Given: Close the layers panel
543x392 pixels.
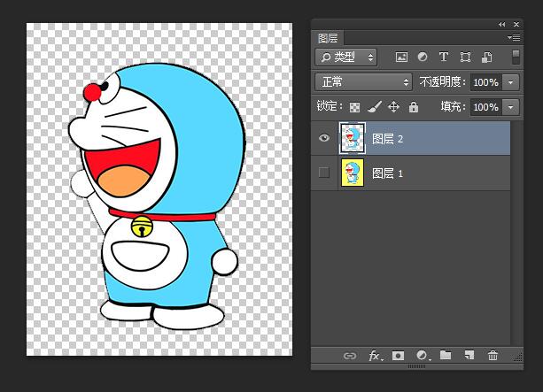Looking at the screenshot, I should (x=516, y=24).
